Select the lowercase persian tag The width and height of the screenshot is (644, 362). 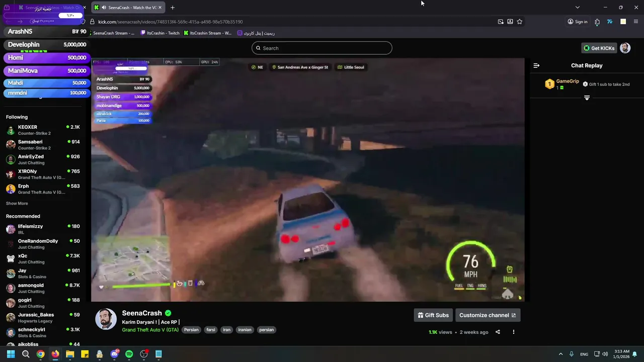point(266,330)
